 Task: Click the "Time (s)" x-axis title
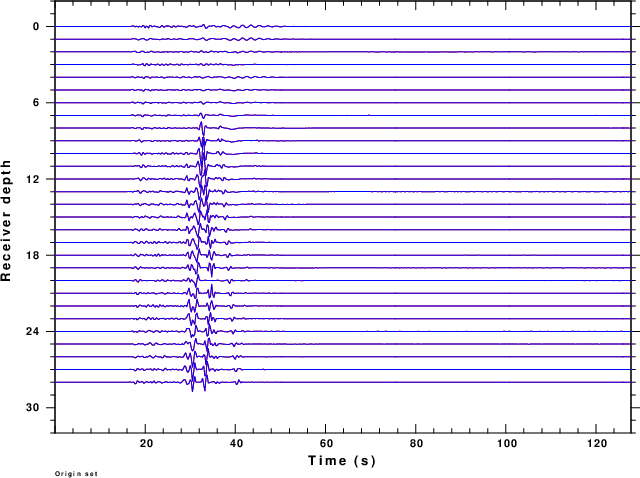342,460
